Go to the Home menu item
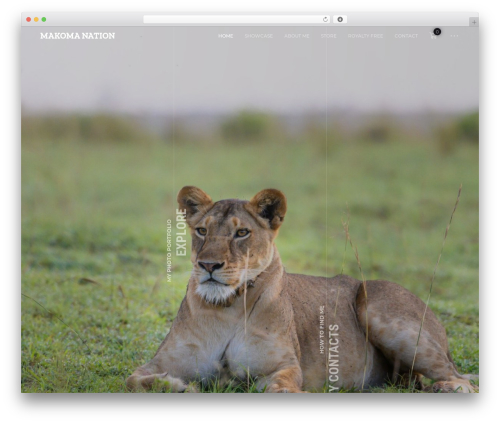Screen dimensions: 500x423 tap(226, 36)
